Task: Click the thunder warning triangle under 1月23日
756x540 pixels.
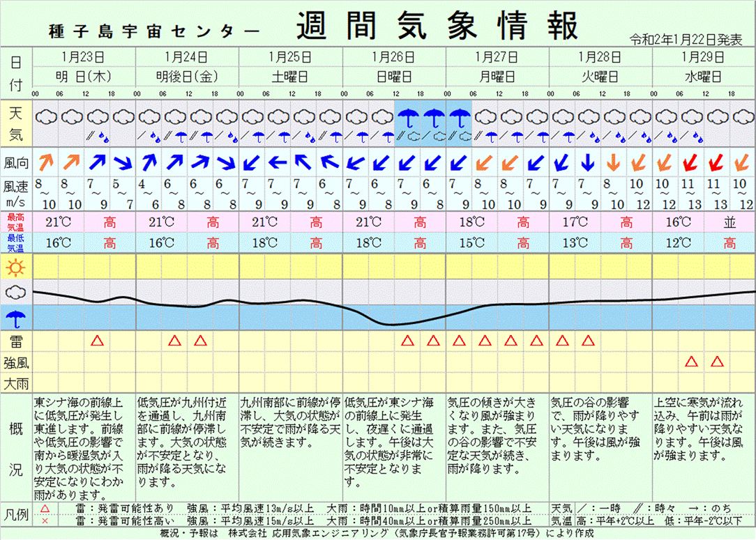Action: [97, 341]
